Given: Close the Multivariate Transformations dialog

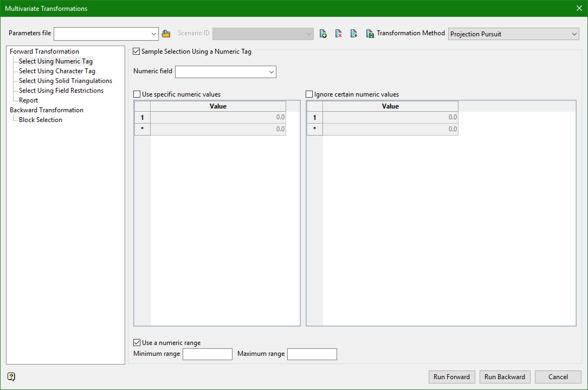Looking at the screenshot, I should pyautogui.click(x=579, y=8).
